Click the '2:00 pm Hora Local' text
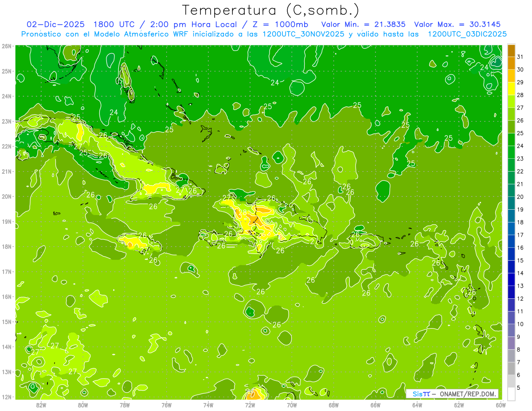 (x=194, y=24)
